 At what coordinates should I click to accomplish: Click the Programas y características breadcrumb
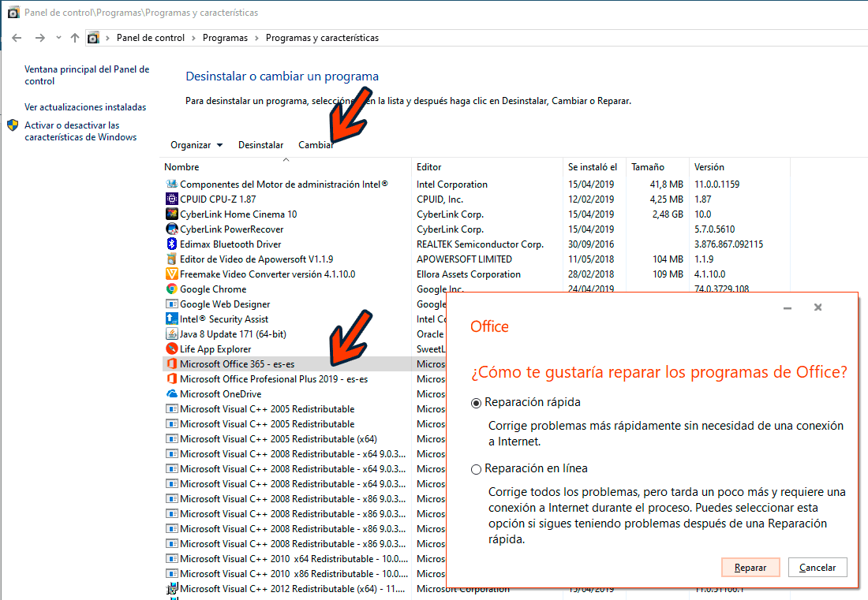322,38
